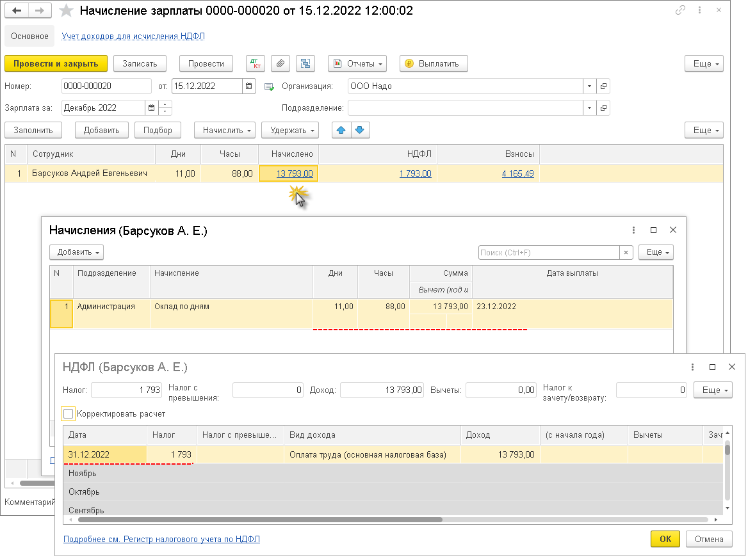Open Подразделение dropdown list arrow

pos(590,108)
